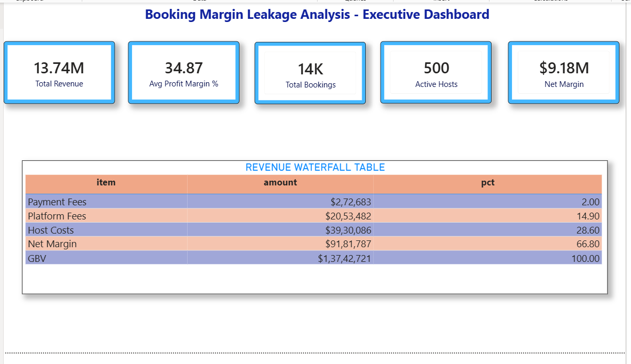Select the item column header
The width and height of the screenshot is (631, 364).
(x=106, y=182)
